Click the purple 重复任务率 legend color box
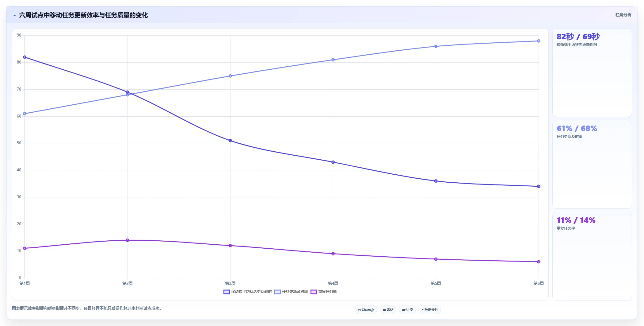 tap(314, 292)
